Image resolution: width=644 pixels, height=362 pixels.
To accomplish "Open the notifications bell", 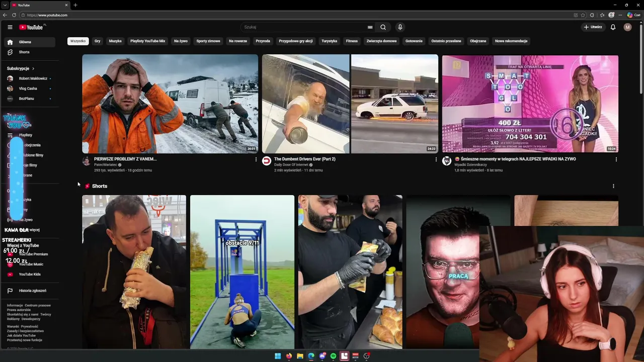I will pos(613,27).
